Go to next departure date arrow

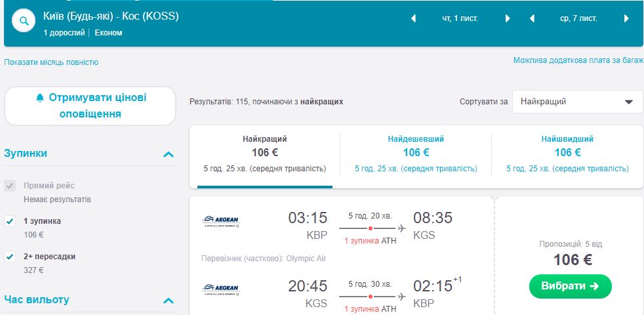(x=508, y=18)
